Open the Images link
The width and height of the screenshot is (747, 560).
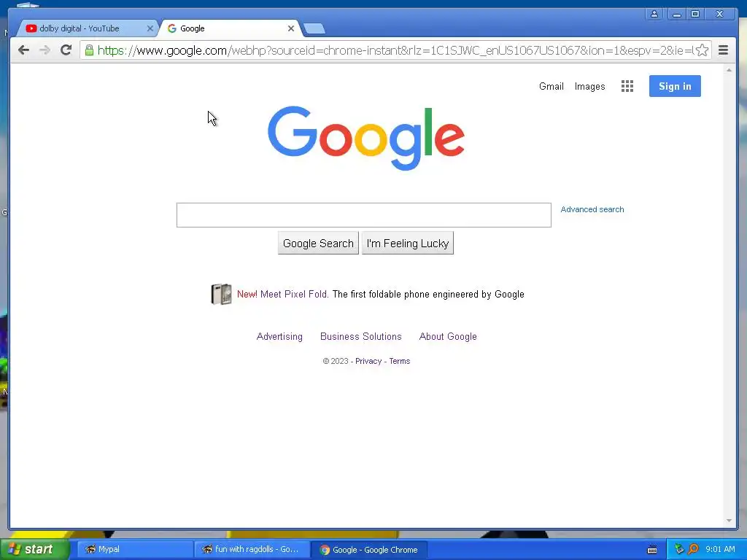589,86
